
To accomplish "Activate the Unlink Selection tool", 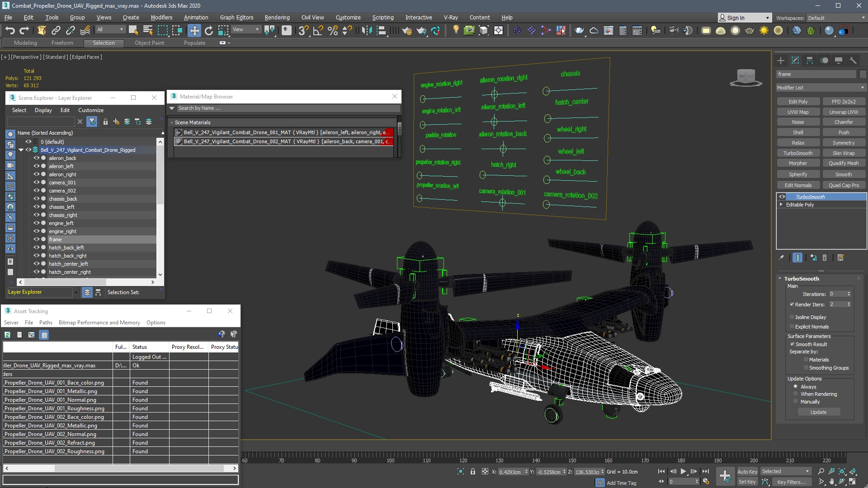I will coord(71,31).
